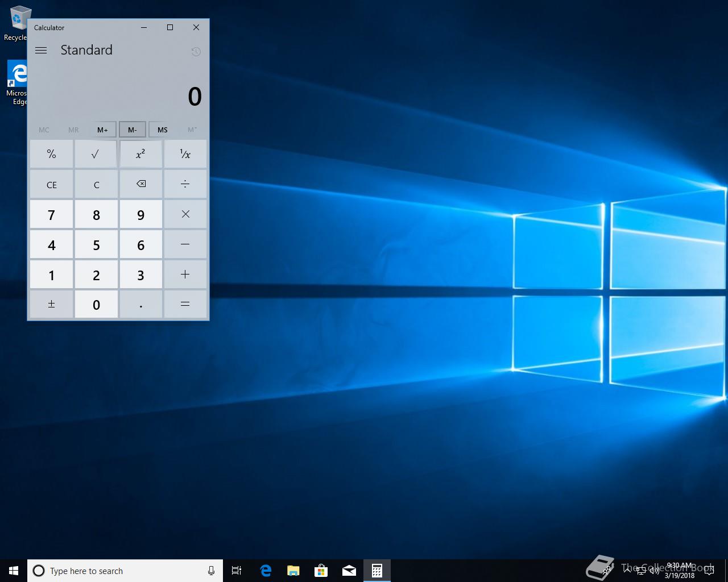The image size is (728, 582).
Task: Click the number 0 key
Action: click(96, 304)
